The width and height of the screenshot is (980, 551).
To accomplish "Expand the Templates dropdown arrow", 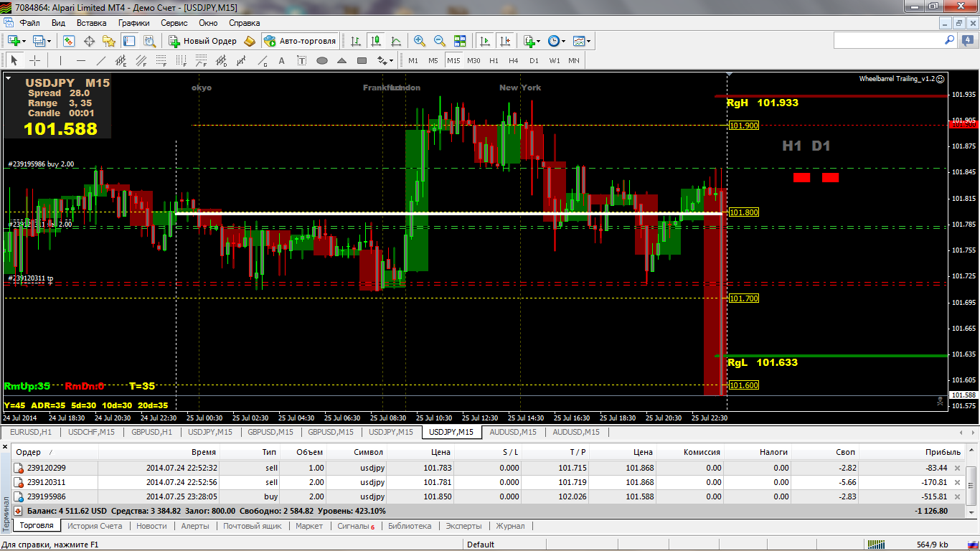I will click(589, 41).
